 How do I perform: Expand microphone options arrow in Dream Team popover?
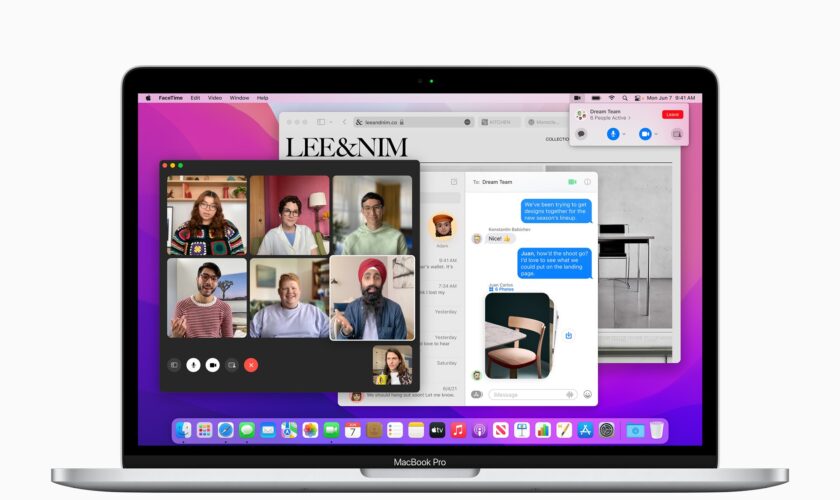624,134
